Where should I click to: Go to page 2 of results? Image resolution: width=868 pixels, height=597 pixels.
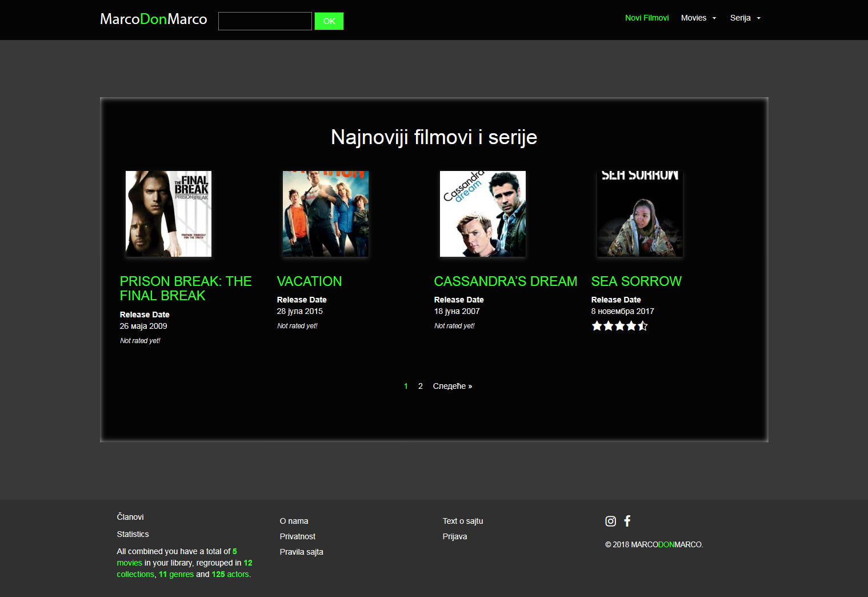[421, 387]
